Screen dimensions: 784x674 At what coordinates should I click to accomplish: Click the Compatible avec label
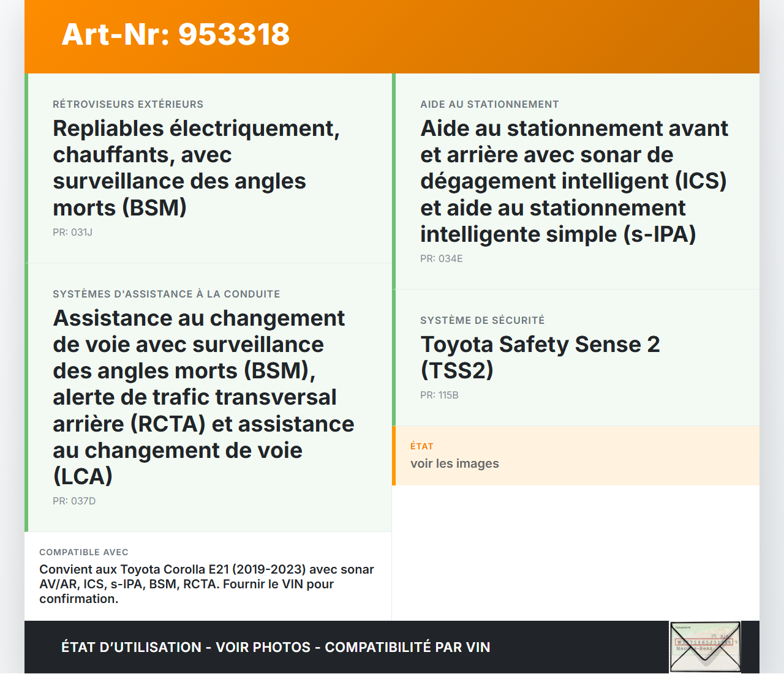pos(84,552)
